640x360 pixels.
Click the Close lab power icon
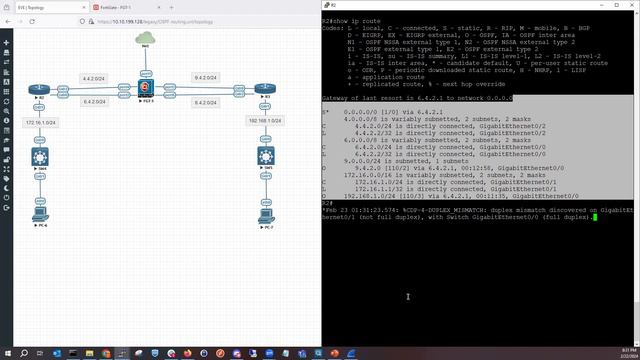point(6,198)
